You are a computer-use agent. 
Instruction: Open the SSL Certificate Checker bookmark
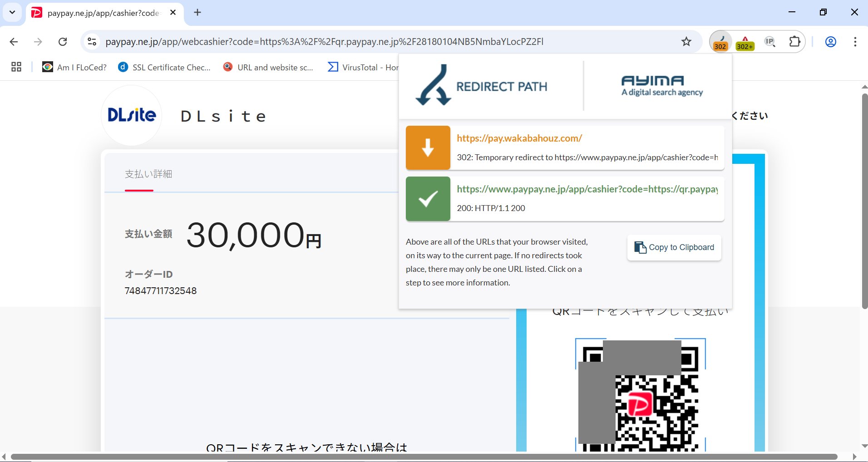pos(164,67)
